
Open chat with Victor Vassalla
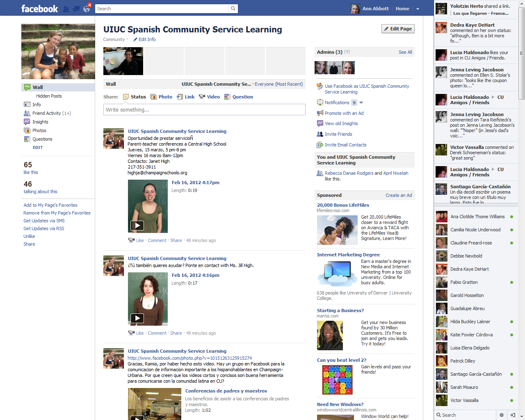475,400
